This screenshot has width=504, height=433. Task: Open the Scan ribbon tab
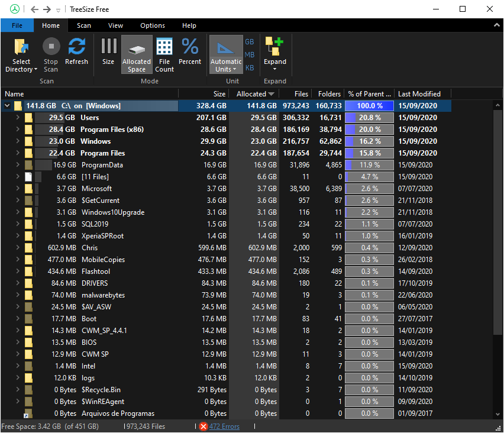click(84, 25)
